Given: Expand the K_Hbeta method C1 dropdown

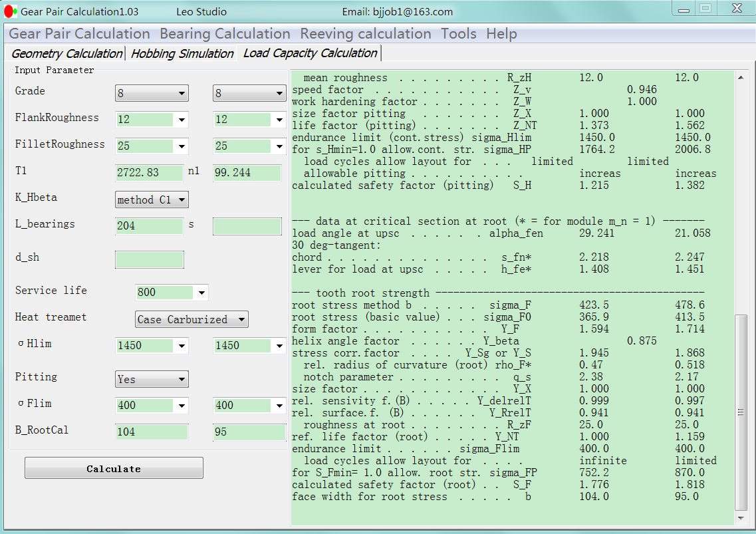Looking at the screenshot, I should (152, 200).
